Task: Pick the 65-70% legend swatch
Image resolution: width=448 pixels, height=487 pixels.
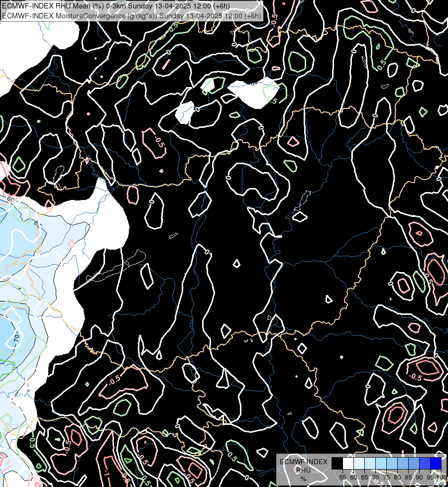Action: point(370,463)
